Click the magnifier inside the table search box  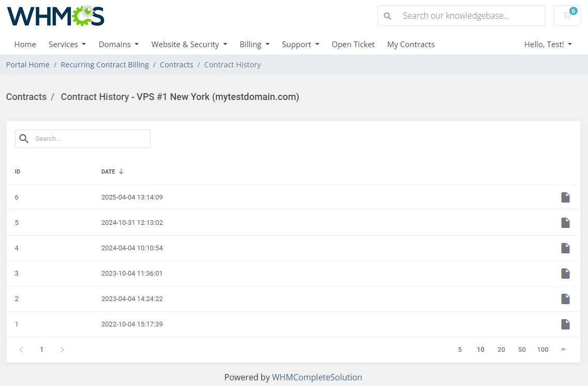[24, 139]
